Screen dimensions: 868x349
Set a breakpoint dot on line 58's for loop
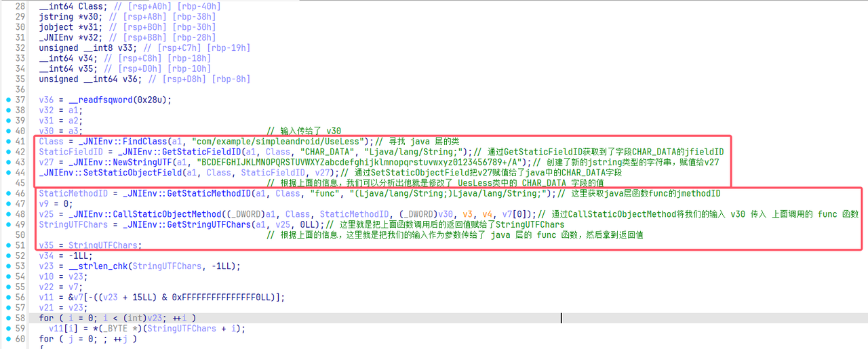(x=7, y=318)
